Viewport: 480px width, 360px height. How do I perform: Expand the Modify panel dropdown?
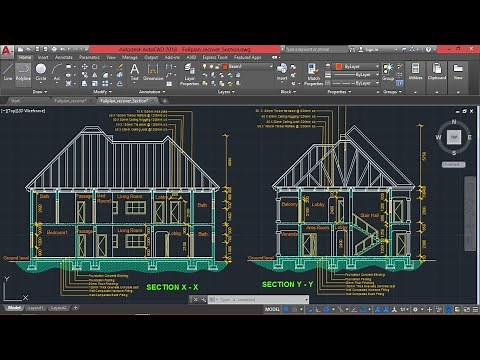(x=102, y=92)
